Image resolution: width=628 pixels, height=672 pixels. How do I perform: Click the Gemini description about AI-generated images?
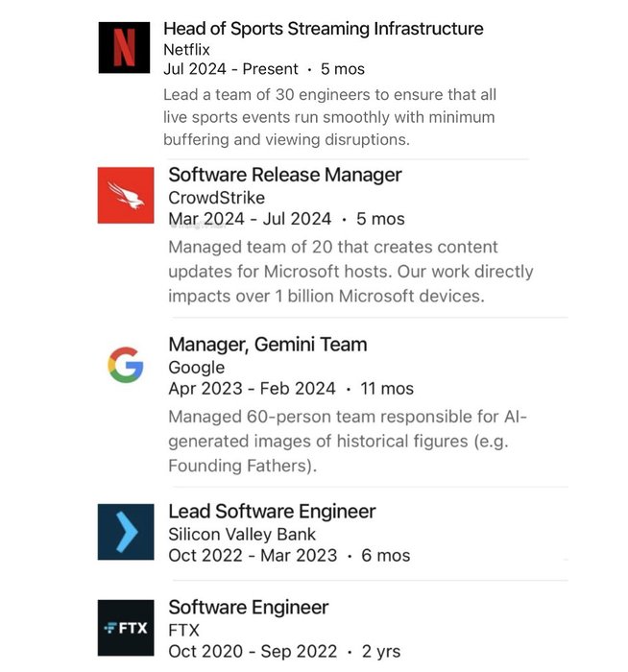[x=348, y=441]
